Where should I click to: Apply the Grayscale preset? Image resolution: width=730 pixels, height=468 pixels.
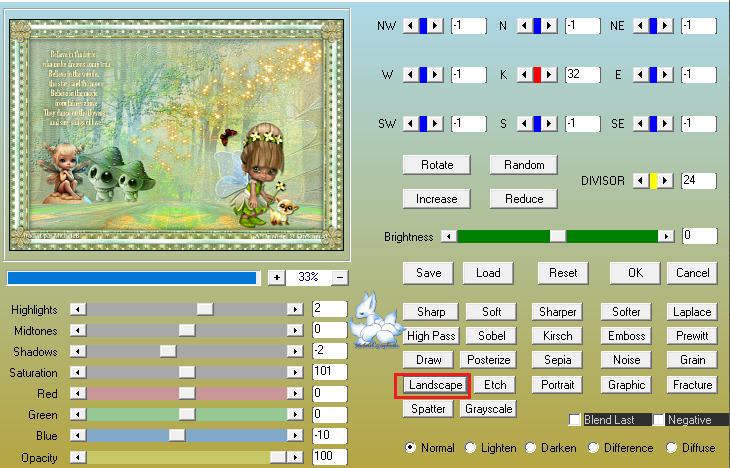(488, 409)
